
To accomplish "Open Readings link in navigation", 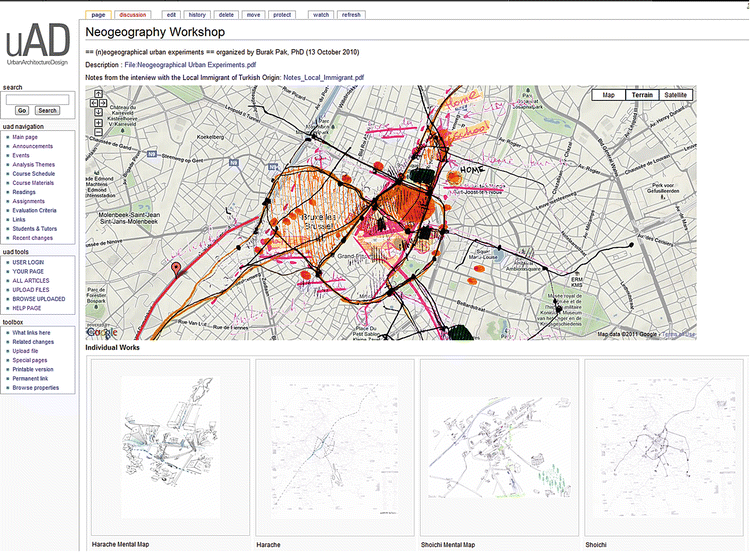I will pyautogui.click(x=24, y=192).
